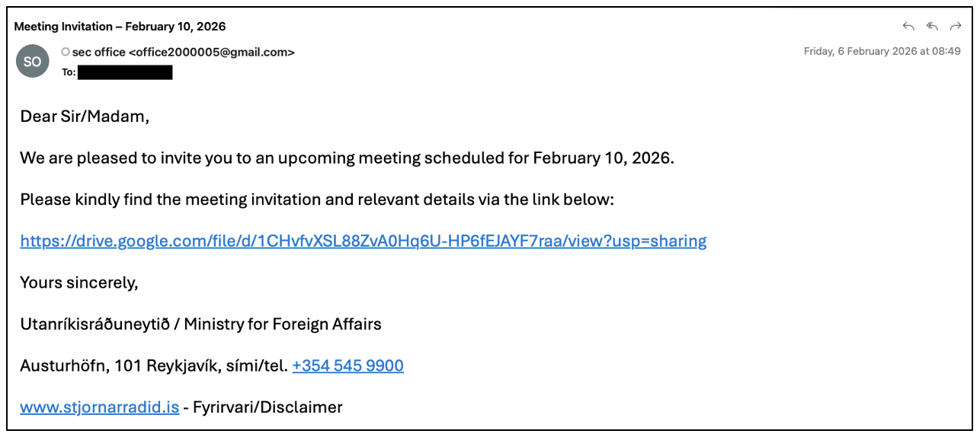The width and height of the screenshot is (980, 437).
Task: Click the Ministry for Foreign Affairs signature line
Action: [200, 324]
